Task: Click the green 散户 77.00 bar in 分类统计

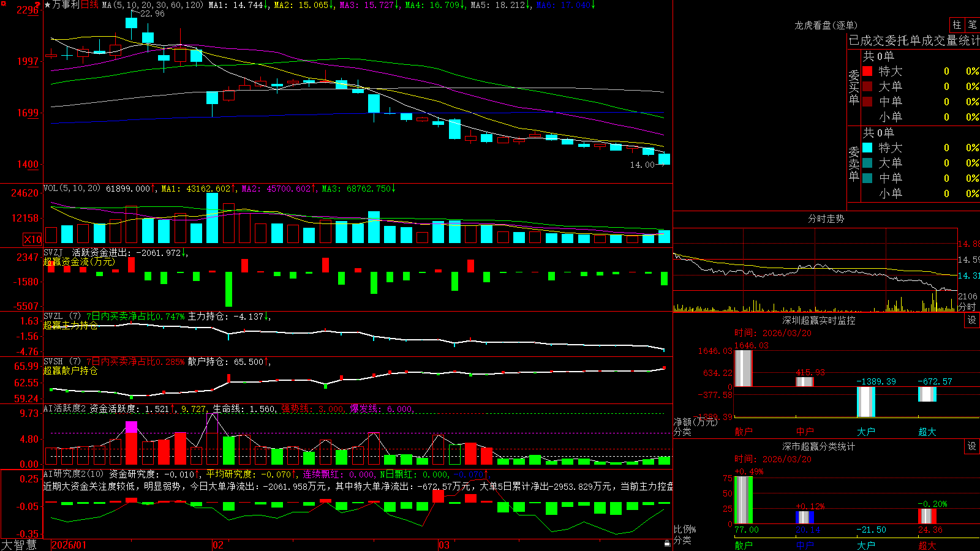Action: [744, 500]
